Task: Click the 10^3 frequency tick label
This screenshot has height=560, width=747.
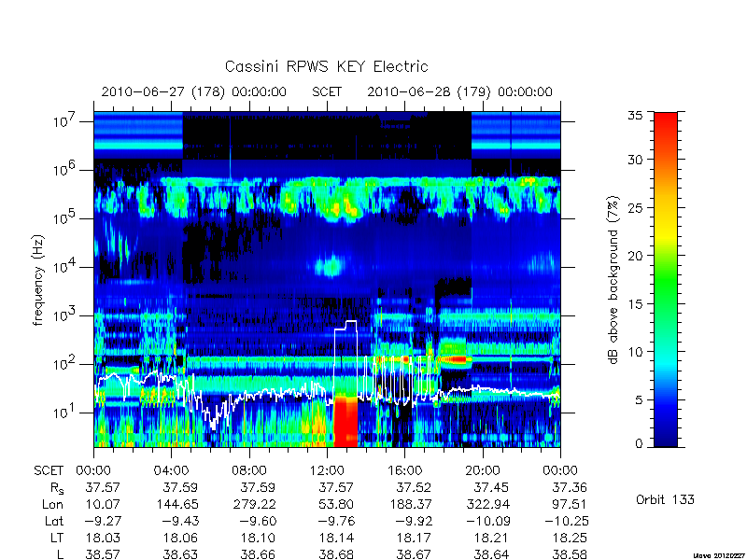Action: [x=63, y=315]
